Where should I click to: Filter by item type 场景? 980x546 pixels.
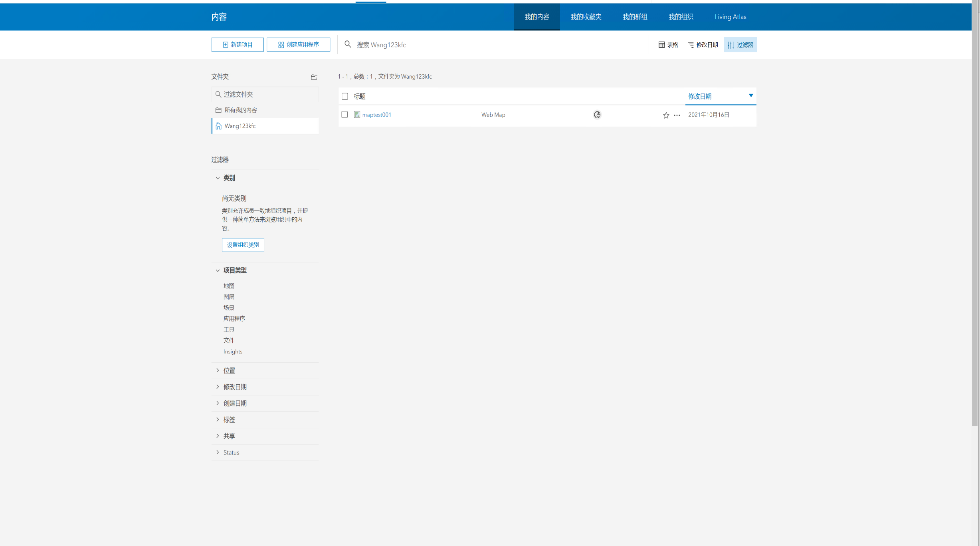(x=229, y=308)
